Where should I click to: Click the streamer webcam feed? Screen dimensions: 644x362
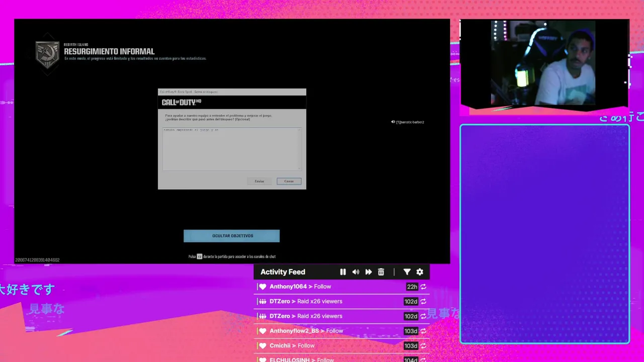[x=543, y=63]
